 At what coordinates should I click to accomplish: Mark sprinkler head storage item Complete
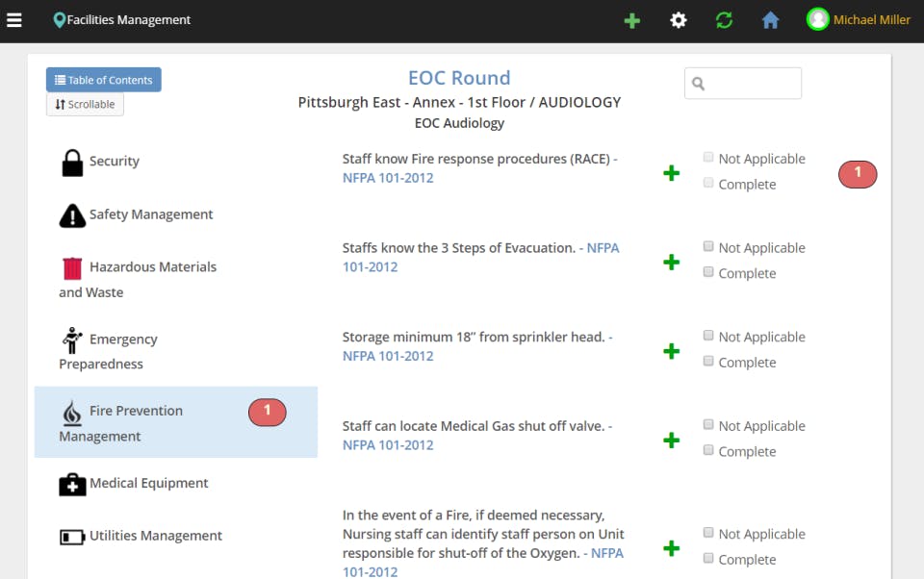coord(708,362)
